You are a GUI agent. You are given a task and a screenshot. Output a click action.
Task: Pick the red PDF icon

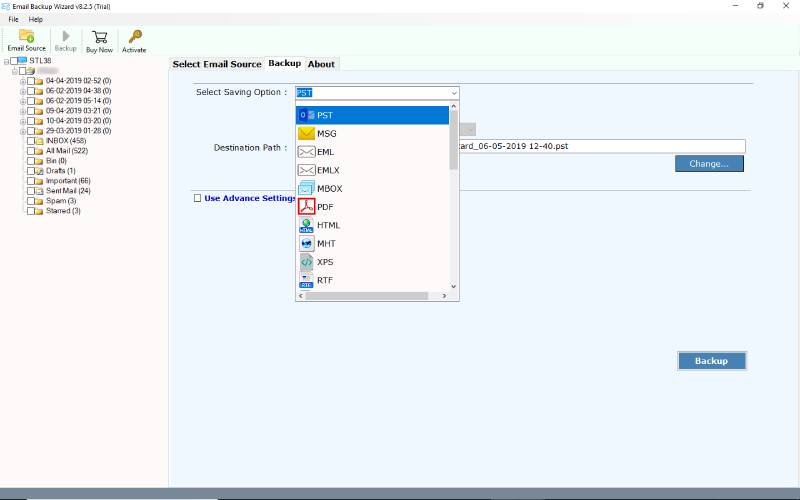[x=306, y=207]
